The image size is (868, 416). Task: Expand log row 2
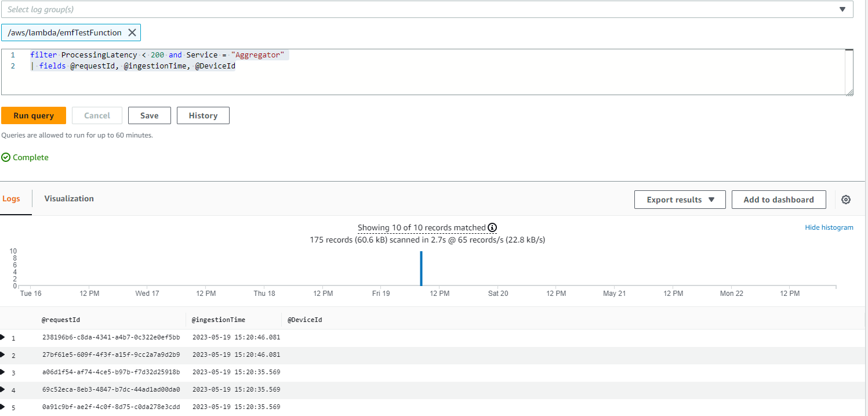(3, 354)
